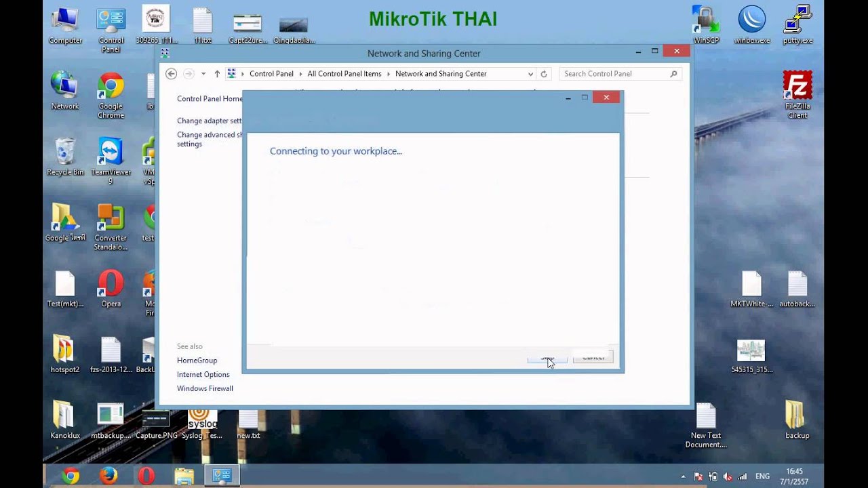Expand the address bar history dropdown
The width and height of the screenshot is (868, 488).
pos(530,74)
